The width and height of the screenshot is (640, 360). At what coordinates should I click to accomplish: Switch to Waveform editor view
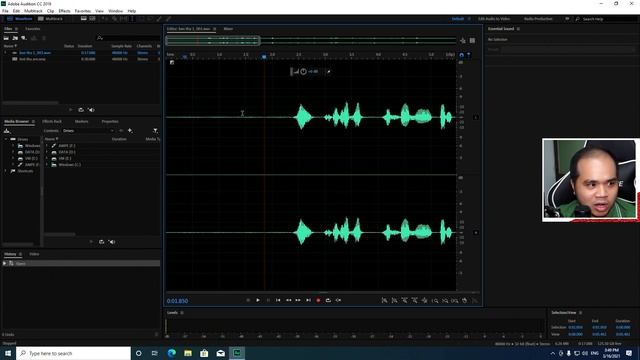tap(20, 19)
